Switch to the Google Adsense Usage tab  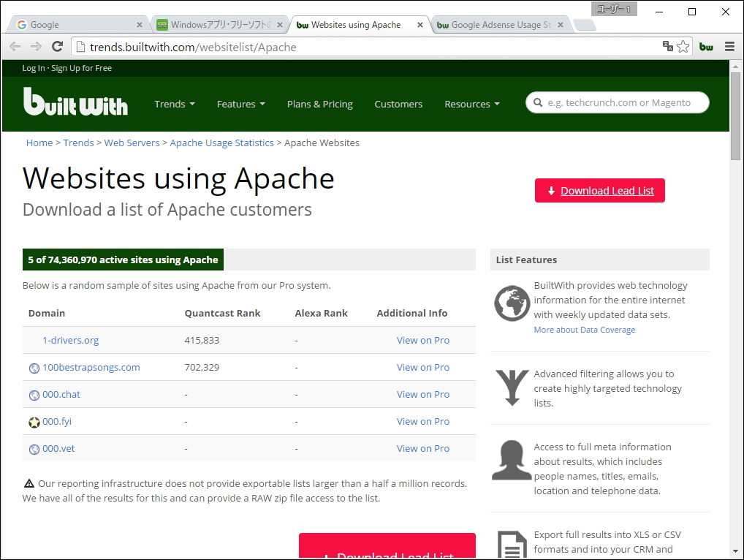coord(500,25)
